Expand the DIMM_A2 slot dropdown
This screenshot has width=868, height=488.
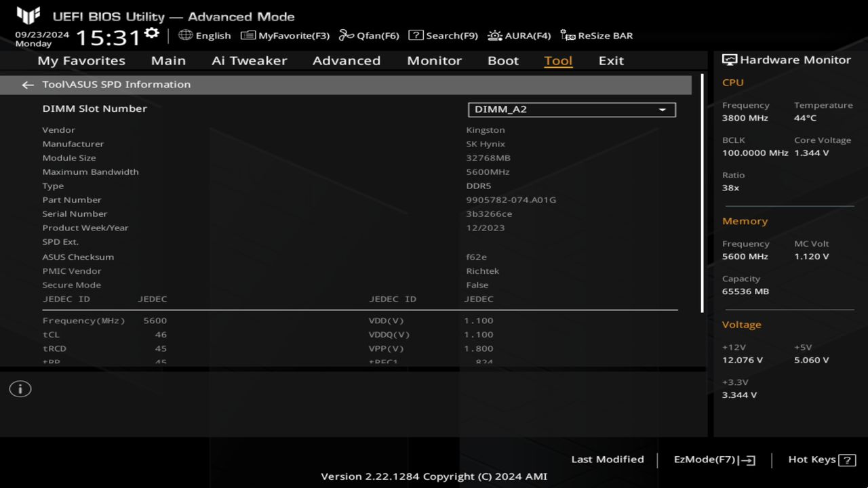tap(572, 109)
